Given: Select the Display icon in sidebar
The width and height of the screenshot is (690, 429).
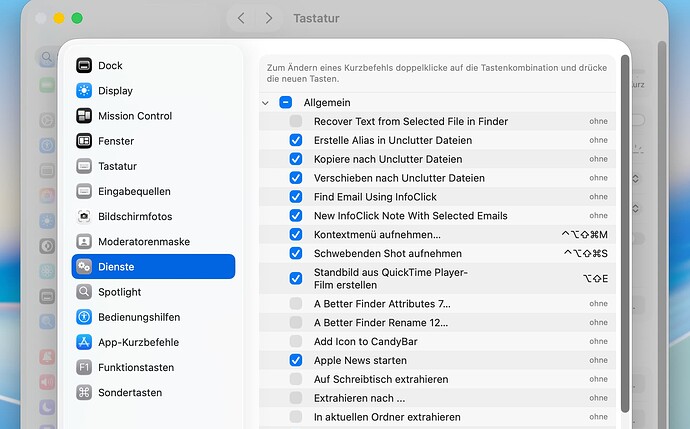Looking at the screenshot, I should pyautogui.click(x=84, y=91).
